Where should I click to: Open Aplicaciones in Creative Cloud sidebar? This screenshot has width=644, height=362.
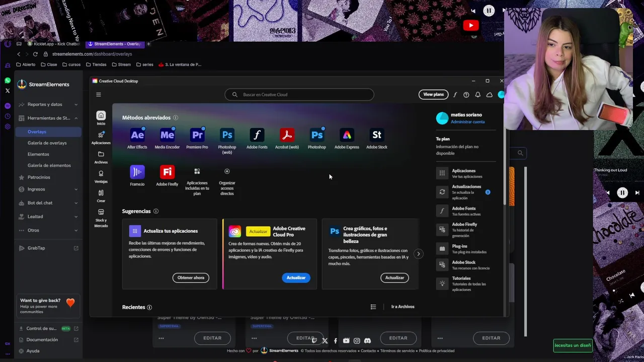click(101, 138)
